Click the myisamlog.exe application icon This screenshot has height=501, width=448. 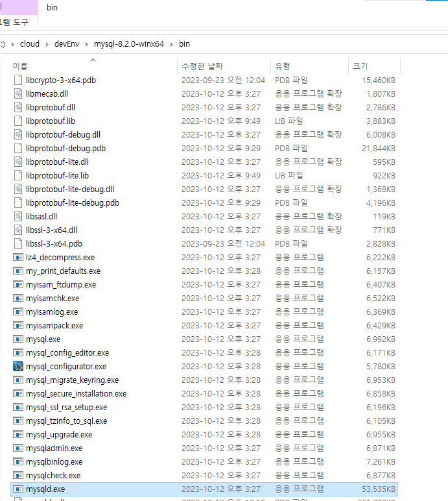(18, 312)
